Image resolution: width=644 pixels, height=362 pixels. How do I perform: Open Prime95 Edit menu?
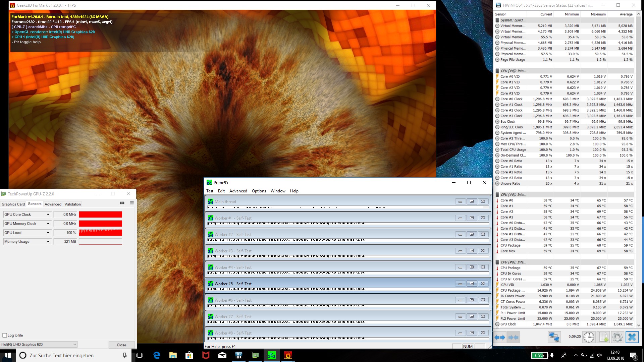click(221, 191)
